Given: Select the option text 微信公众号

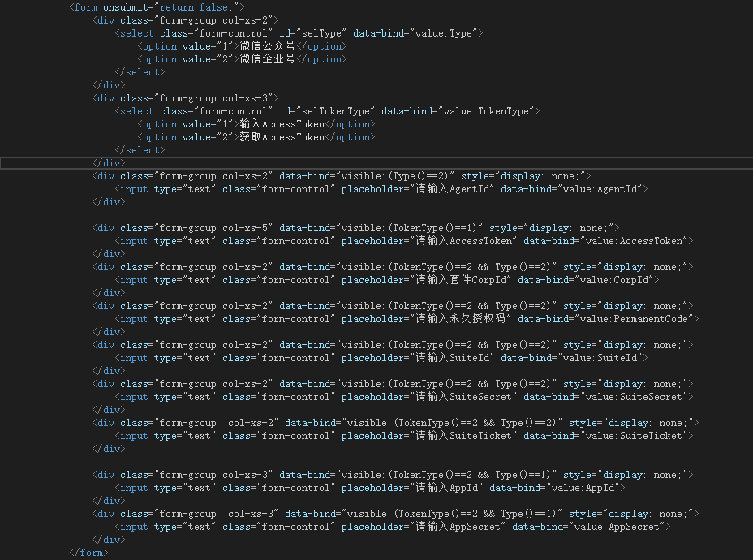Looking at the screenshot, I should tap(268, 46).
